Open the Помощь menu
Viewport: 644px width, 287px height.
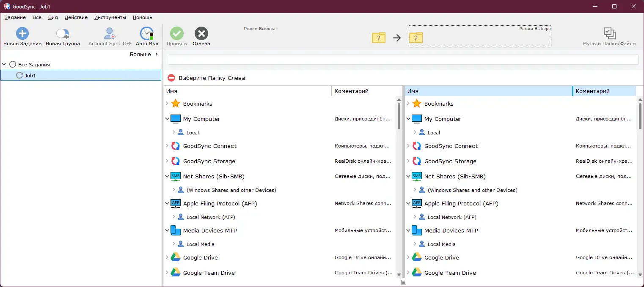click(143, 17)
